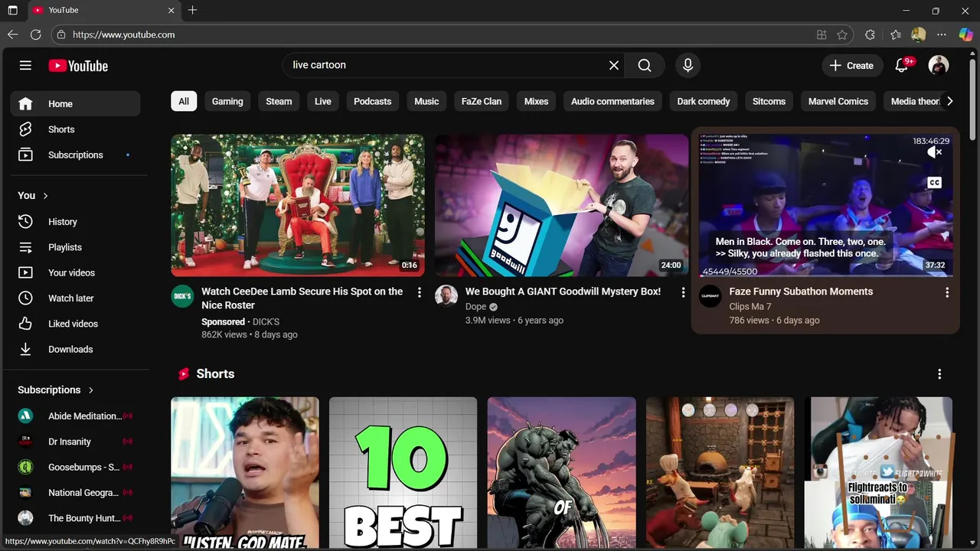The image size is (980, 551).
Task: Select the Mixes filter chip
Action: point(536,101)
